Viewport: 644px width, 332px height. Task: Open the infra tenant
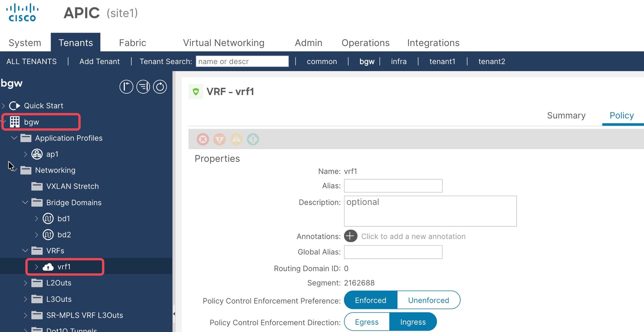pyautogui.click(x=399, y=61)
